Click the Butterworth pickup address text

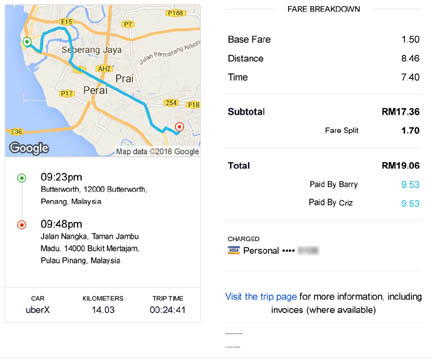click(94, 195)
